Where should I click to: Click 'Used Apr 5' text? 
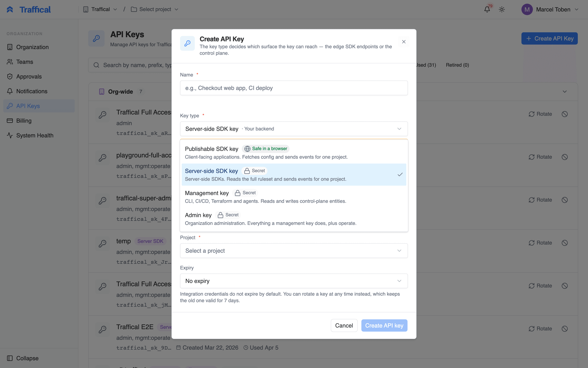coord(264,348)
